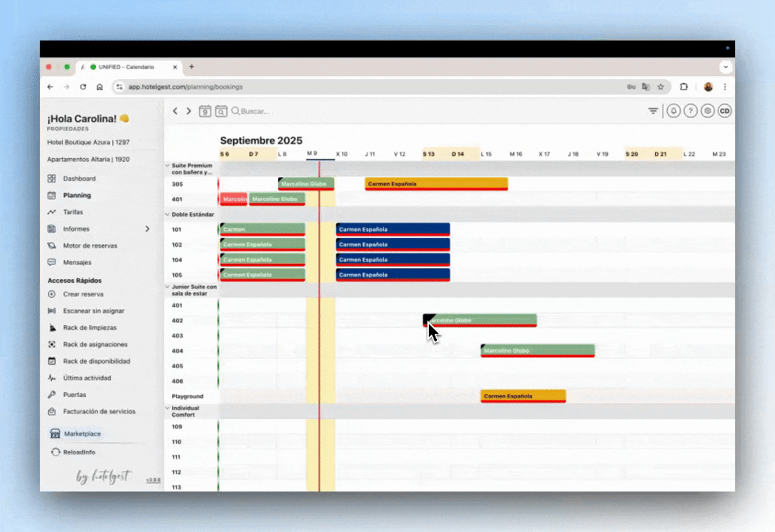Select D 21 date column header
The image size is (775, 532).
pos(660,154)
